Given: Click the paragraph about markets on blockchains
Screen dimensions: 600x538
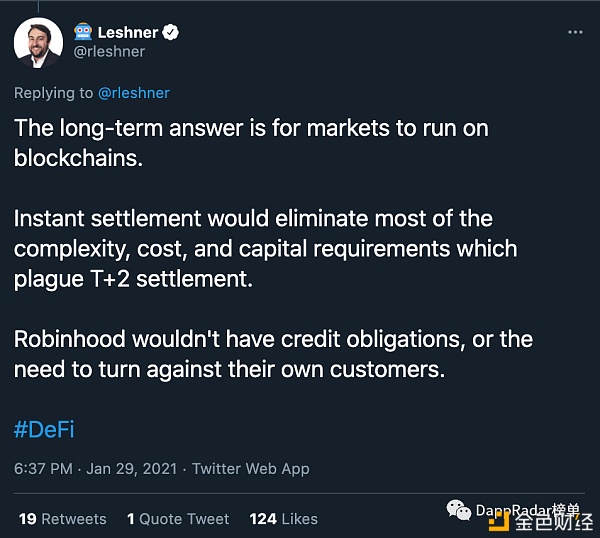Looking at the screenshot, I should pos(250,142).
